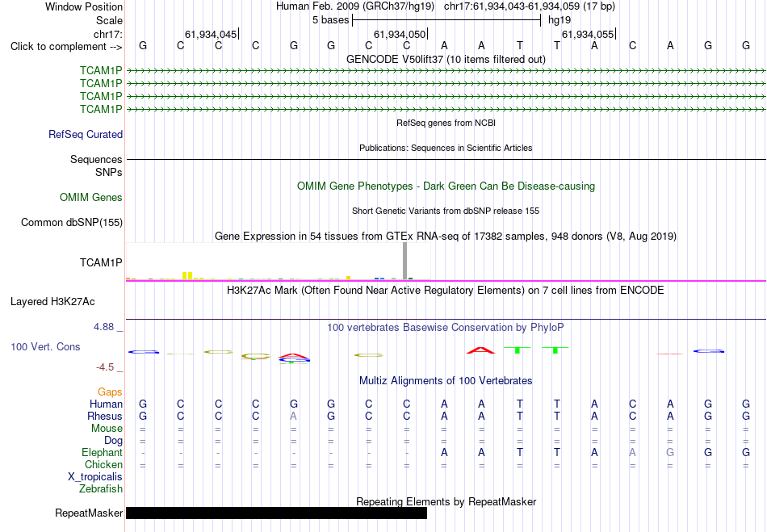Screen dimensions: 767x532
Task: Click 'Short Genetic Variants from dbSNP release 155'
Action: [446, 211]
